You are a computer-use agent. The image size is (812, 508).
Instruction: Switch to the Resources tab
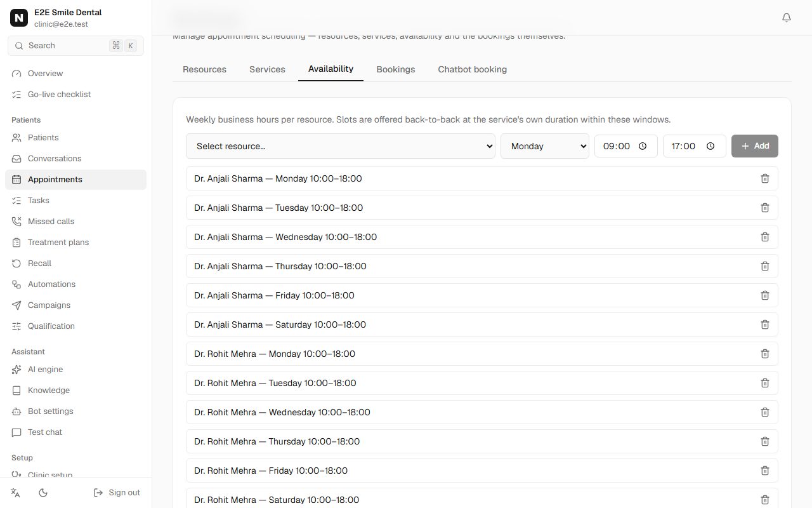[204, 69]
